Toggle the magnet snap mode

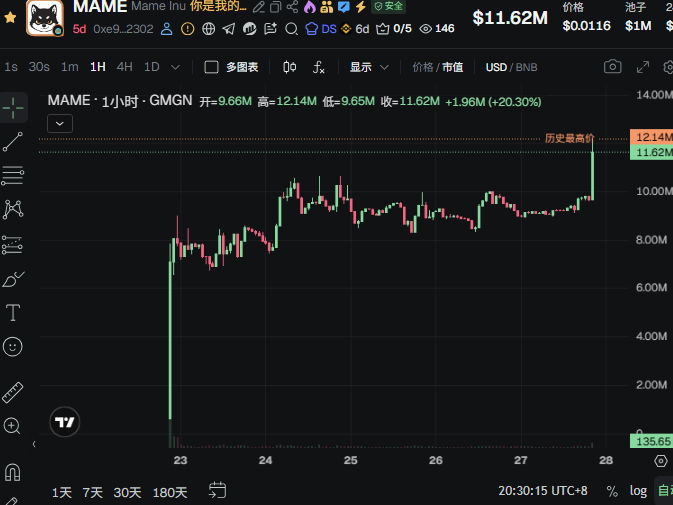click(x=12, y=472)
